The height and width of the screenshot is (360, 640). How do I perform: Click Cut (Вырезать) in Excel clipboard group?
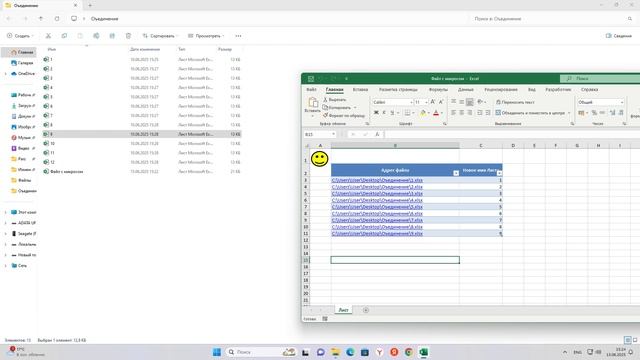point(335,100)
